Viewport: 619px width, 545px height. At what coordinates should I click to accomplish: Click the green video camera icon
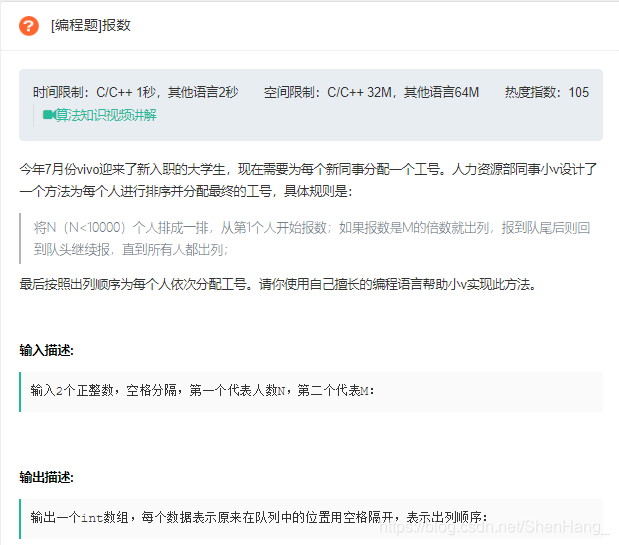(x=48, y=115)
